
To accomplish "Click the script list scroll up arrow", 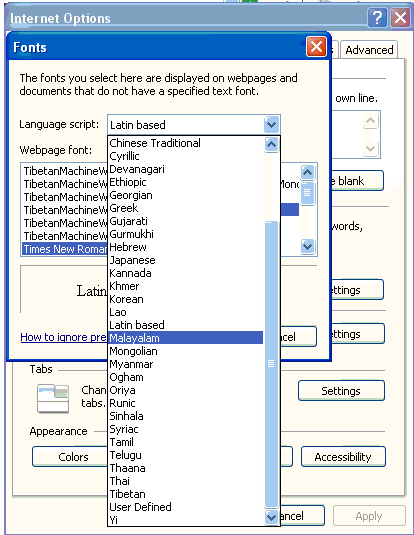I will pos(271,144).
